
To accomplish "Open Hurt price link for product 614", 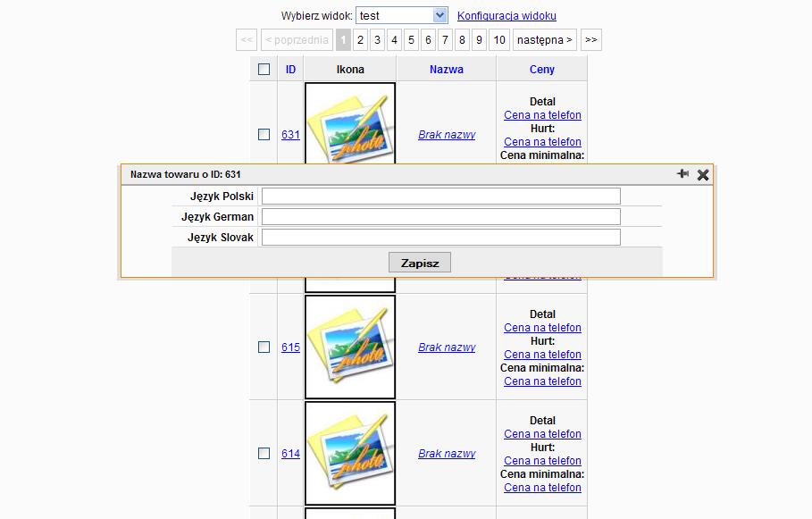I will click(x=543, y=461).
